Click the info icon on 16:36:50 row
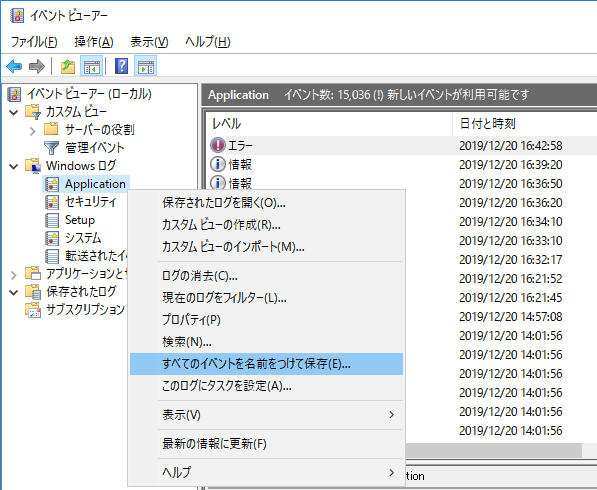The image size is (597, 490). click(x=218, y=183)
